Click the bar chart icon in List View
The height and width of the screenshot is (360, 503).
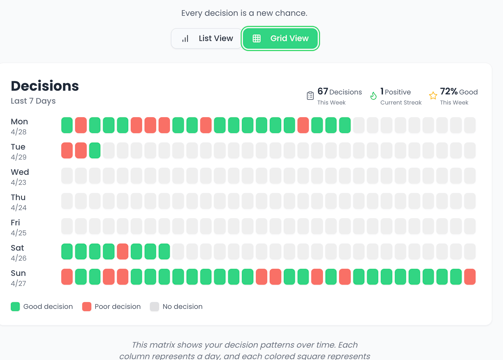[185, 39]
